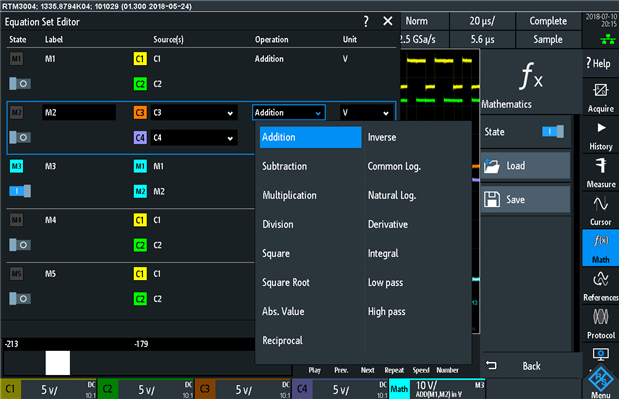The height and width of the screenshot is (399, 619).
Task: Click the cyan M1 source badge in M3 row
Action: tap(140, 166)
